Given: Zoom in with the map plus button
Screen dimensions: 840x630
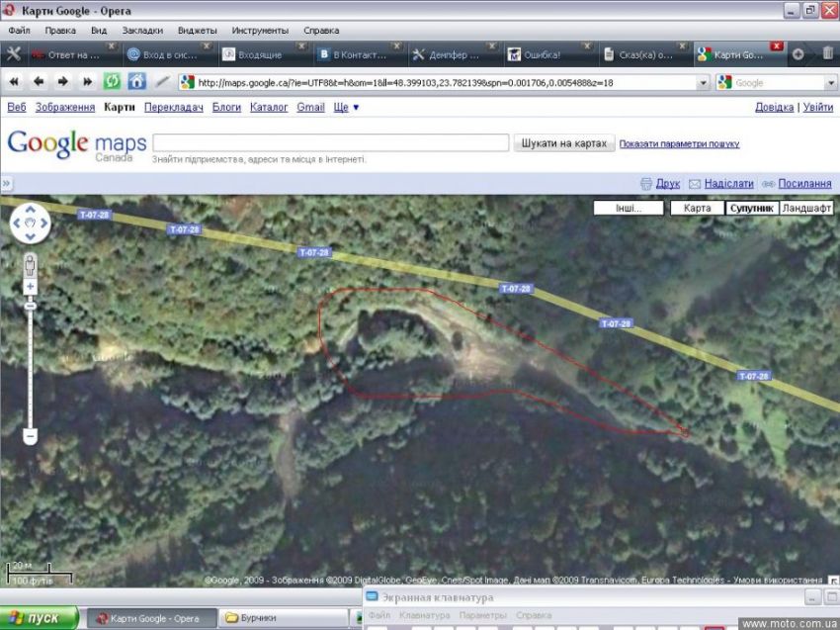Looking at the screenshot, I should [30, 287].
